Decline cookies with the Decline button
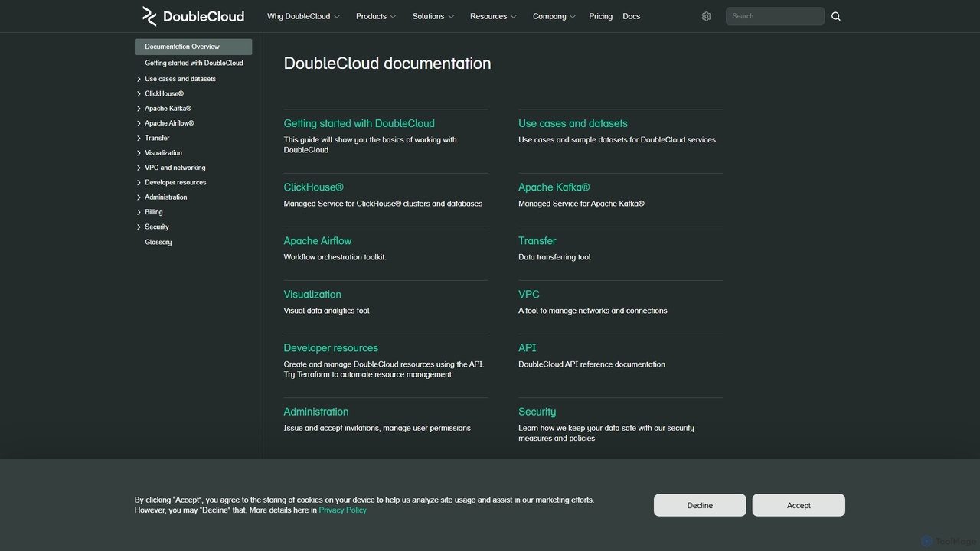 click(x=700, y=505)
